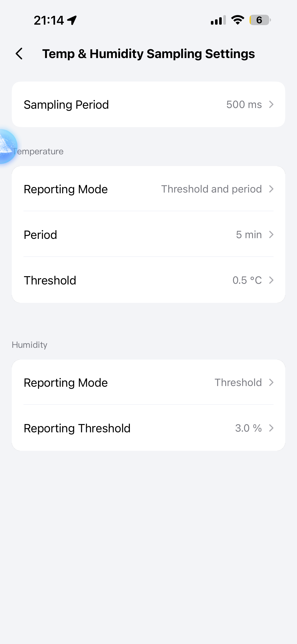Open Reporting Threshold chevron
The width and height of the screenshot is (297, 644).
271,428
